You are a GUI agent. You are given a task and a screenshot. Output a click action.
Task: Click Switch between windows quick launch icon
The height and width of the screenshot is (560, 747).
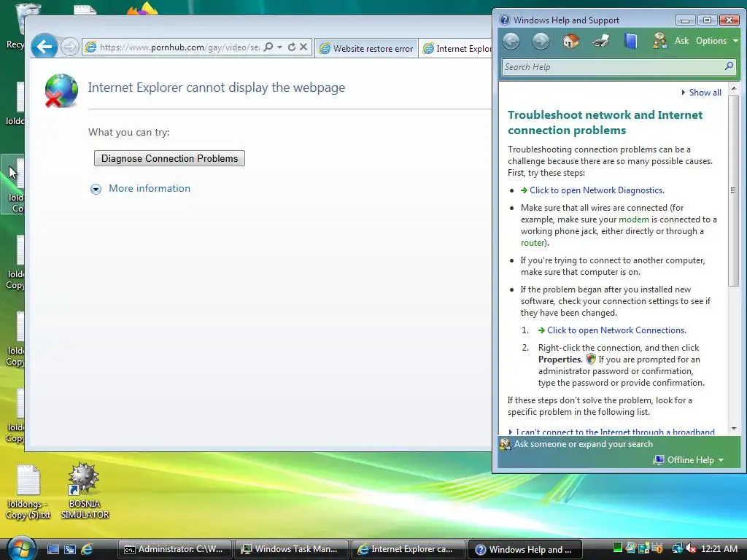tap(70, 550)
